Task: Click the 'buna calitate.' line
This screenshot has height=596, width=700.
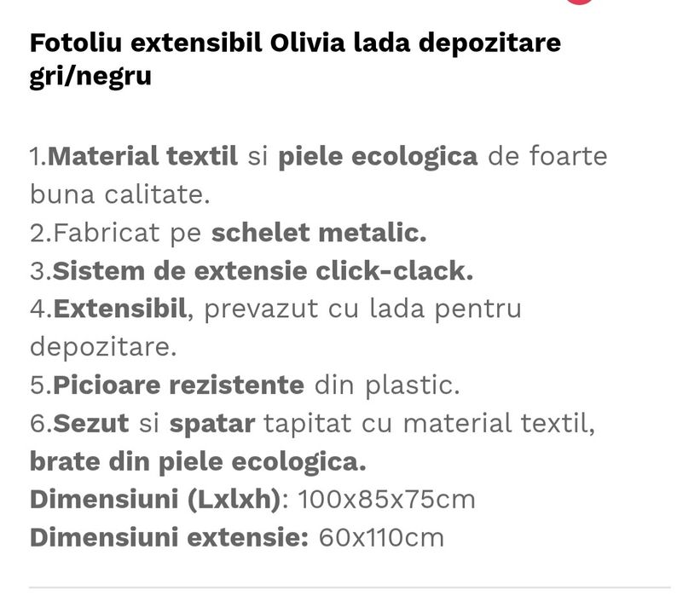Action: (x=119, y=194)
